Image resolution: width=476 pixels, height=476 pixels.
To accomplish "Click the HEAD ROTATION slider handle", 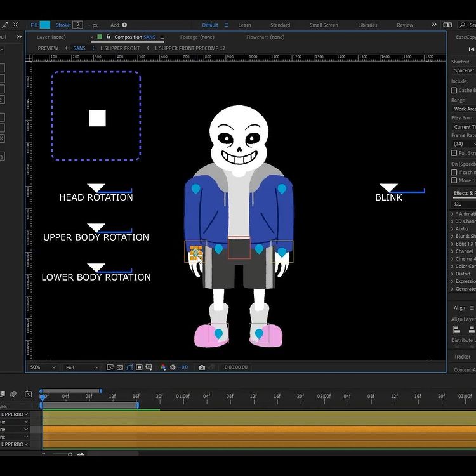I will coord(96,188).
